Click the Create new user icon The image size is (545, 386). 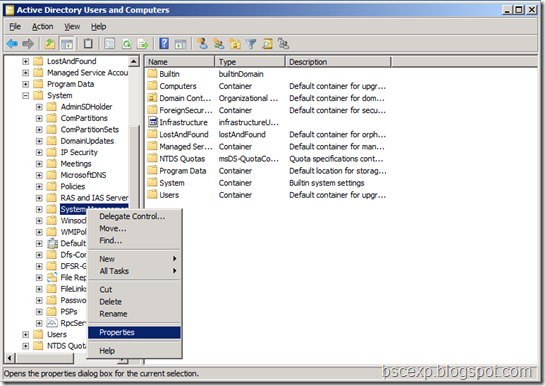coord(202,44)
